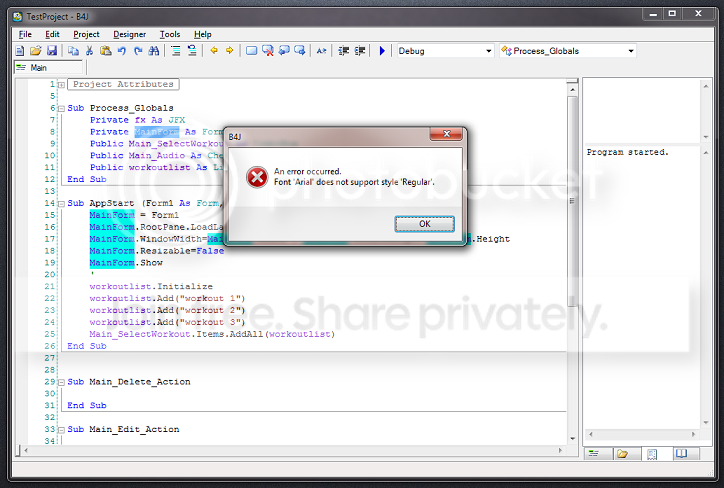Collapse Sub Main_Delete_Action

click(61, 382)
